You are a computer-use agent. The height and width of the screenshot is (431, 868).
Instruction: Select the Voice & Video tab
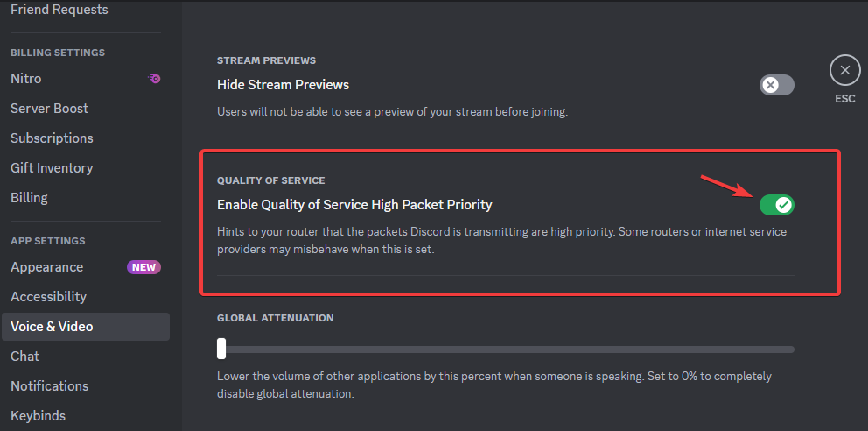(52, 327)
